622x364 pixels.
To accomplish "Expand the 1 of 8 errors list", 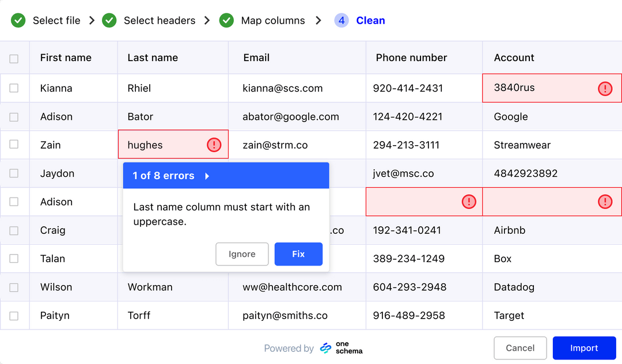I will click(207, 176).
